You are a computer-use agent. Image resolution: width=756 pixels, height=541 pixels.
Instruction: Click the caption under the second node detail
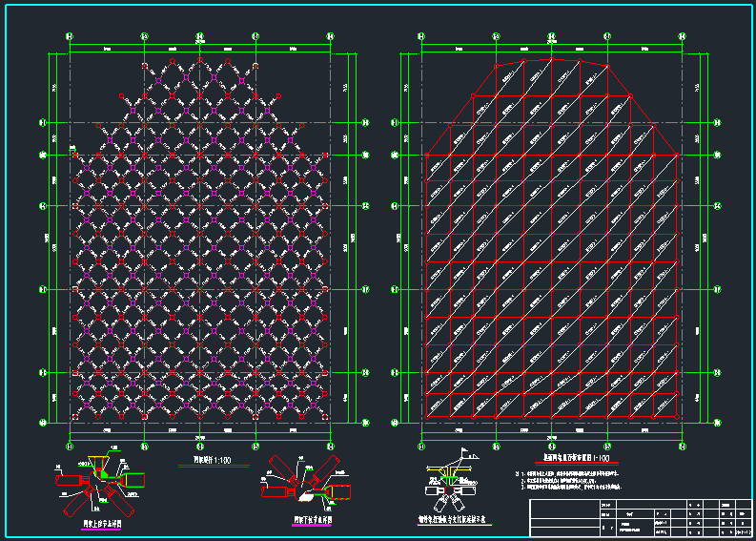pos(309,521)
